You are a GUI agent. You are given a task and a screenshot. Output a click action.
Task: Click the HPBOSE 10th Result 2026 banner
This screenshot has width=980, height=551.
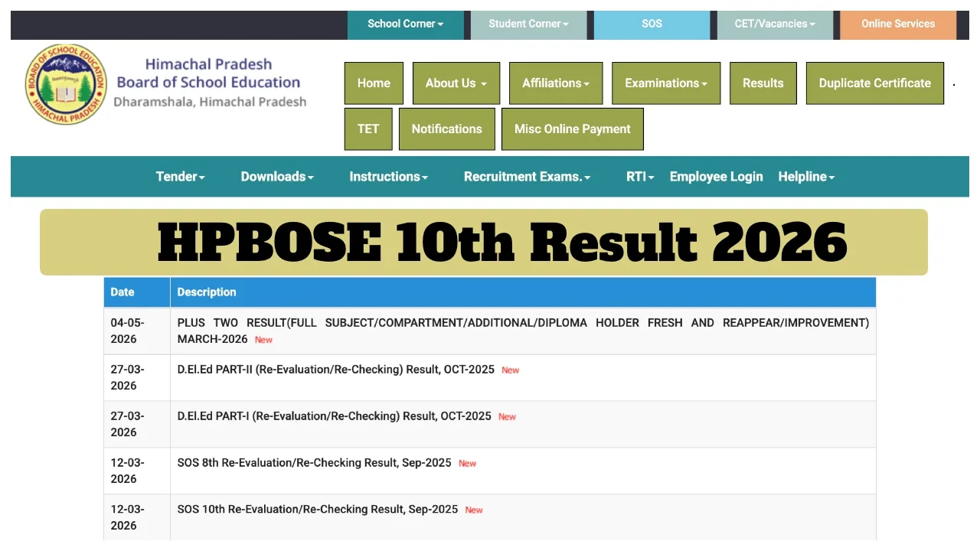(x=484, y=242)
